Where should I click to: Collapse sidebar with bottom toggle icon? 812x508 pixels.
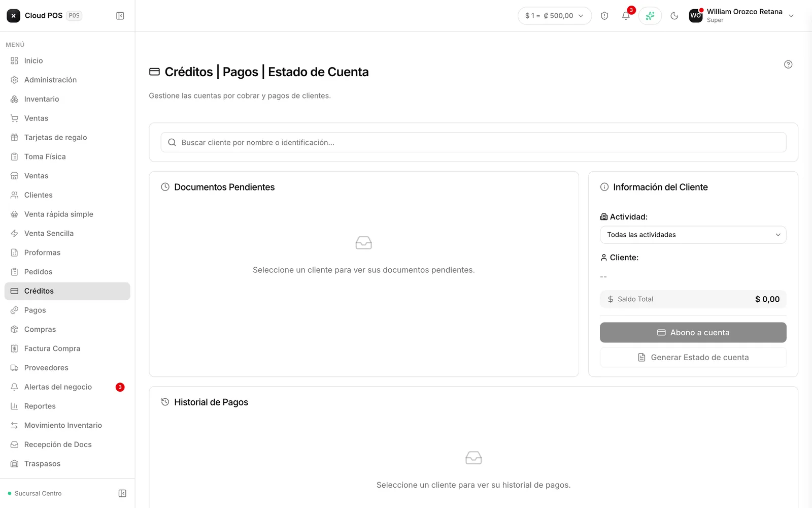coord(122,493)
